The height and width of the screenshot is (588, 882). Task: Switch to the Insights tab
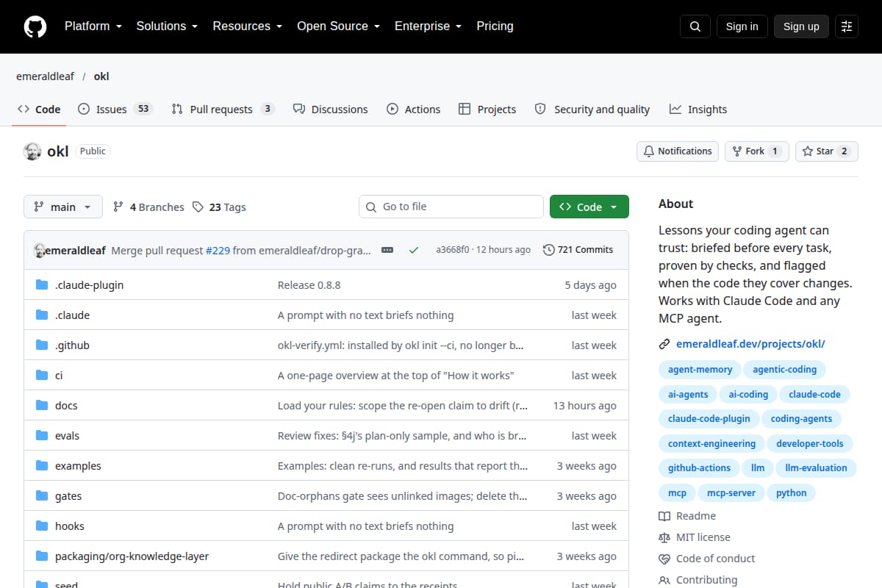pos(698,110)
